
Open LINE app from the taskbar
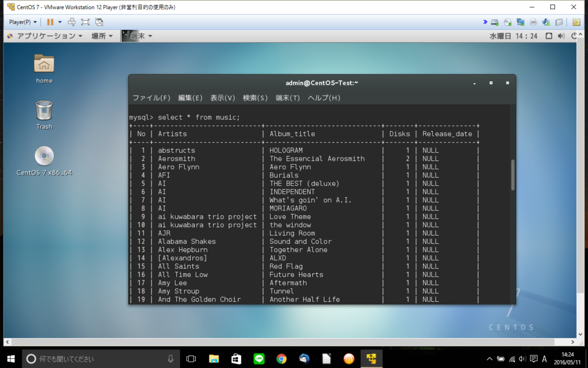[259, 359]
